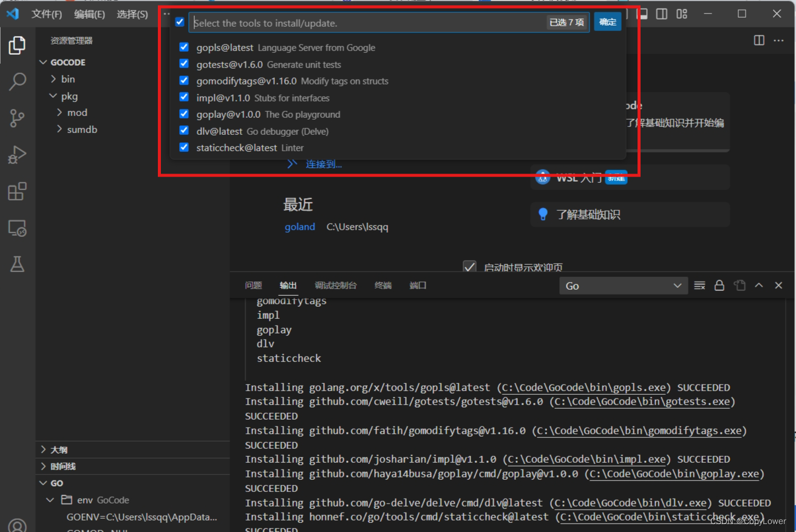The width and height of the screenshot is (796, 532).
Task: Click the VS Code logo icon
Action: (13, 13)
